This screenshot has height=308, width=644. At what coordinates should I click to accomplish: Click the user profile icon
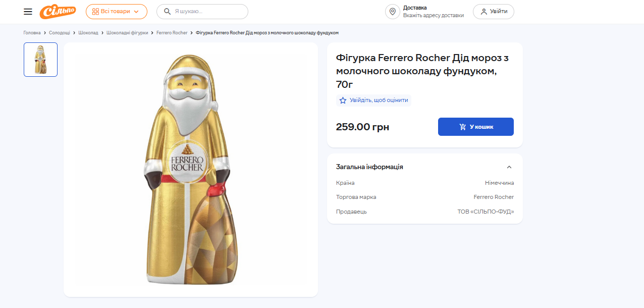484,12
